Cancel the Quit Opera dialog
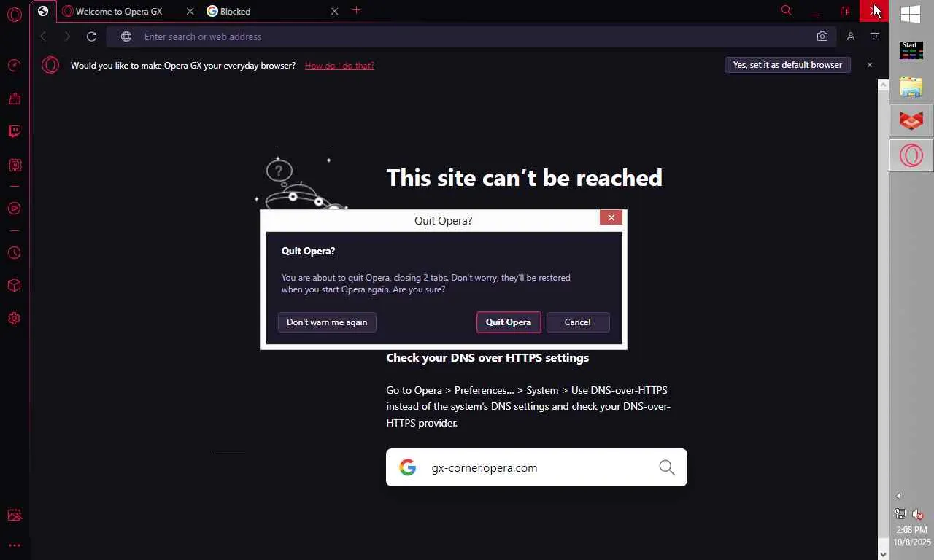Image resolution: width=934 pixels, height=560 pixels. pyautogui.click(x=577, y=322)
